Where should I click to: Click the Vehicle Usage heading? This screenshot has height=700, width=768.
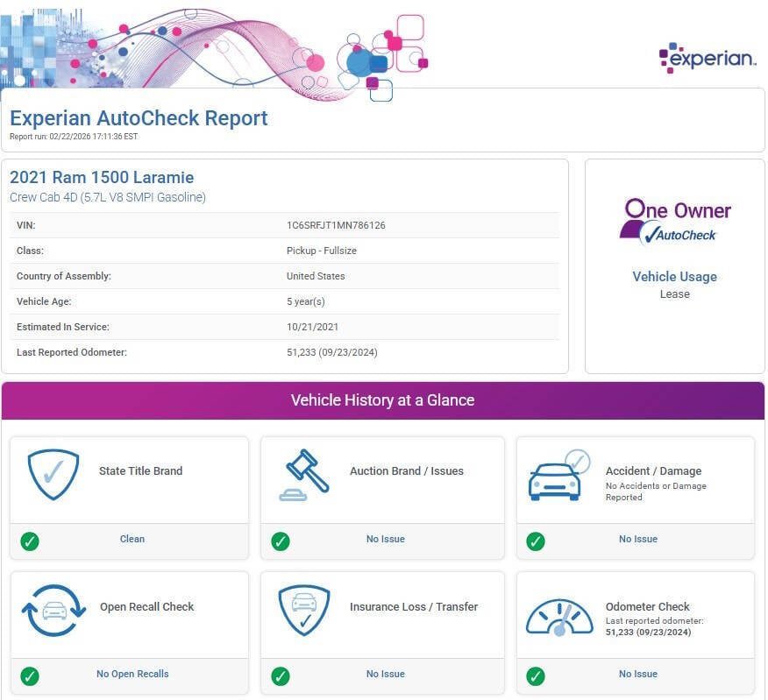pos(675,277)
